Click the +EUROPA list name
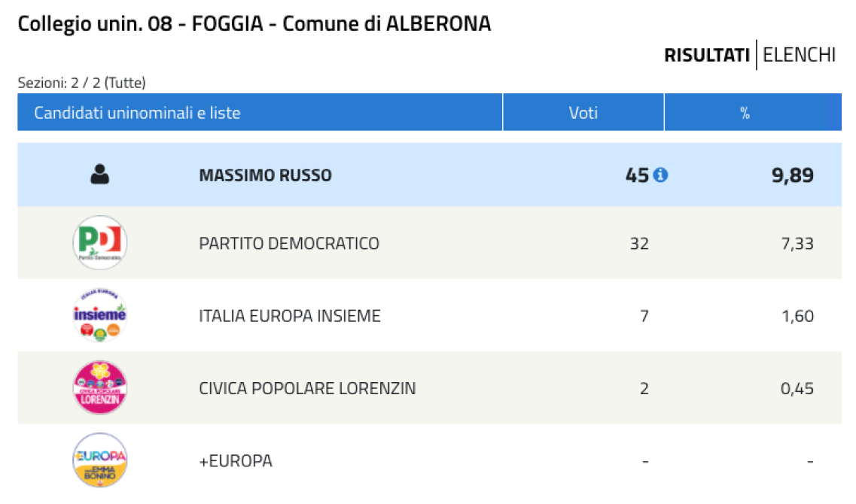 (236, 461)
